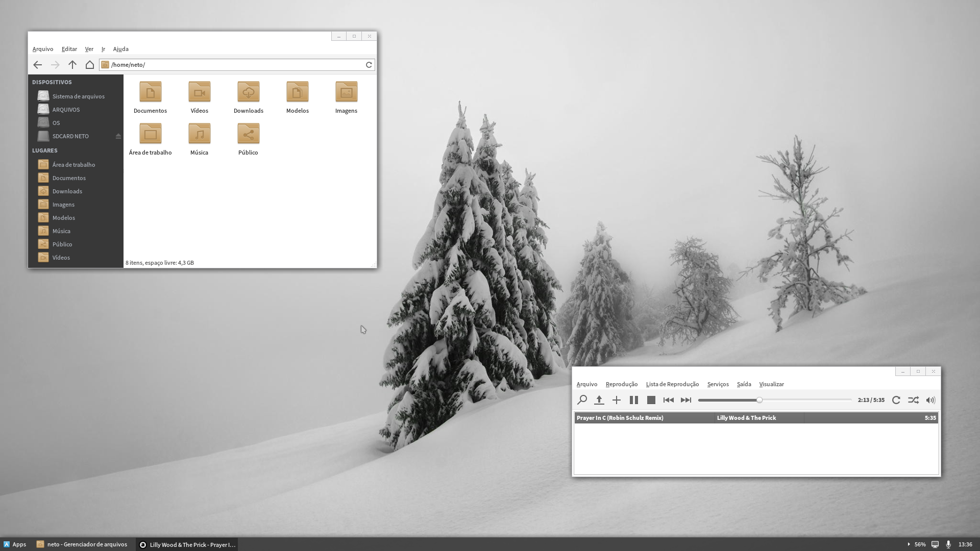
Task: Click the playback seek slider
Action: (x=775, y=400)
